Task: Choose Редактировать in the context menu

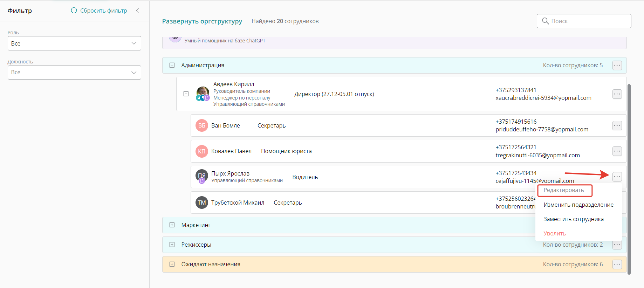Action: 564,190
